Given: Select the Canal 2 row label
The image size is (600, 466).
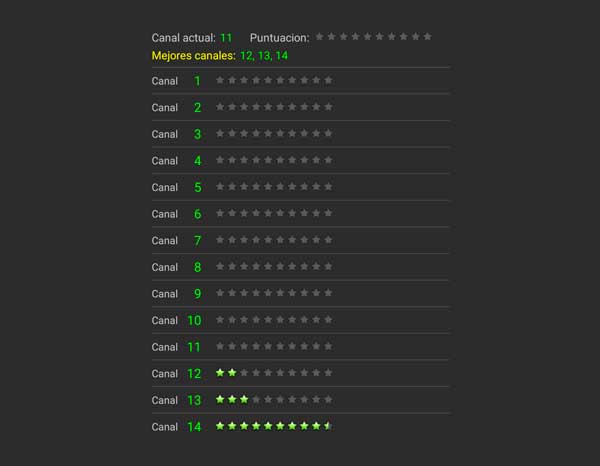Looking at the screenshot, I should (165, 108).
